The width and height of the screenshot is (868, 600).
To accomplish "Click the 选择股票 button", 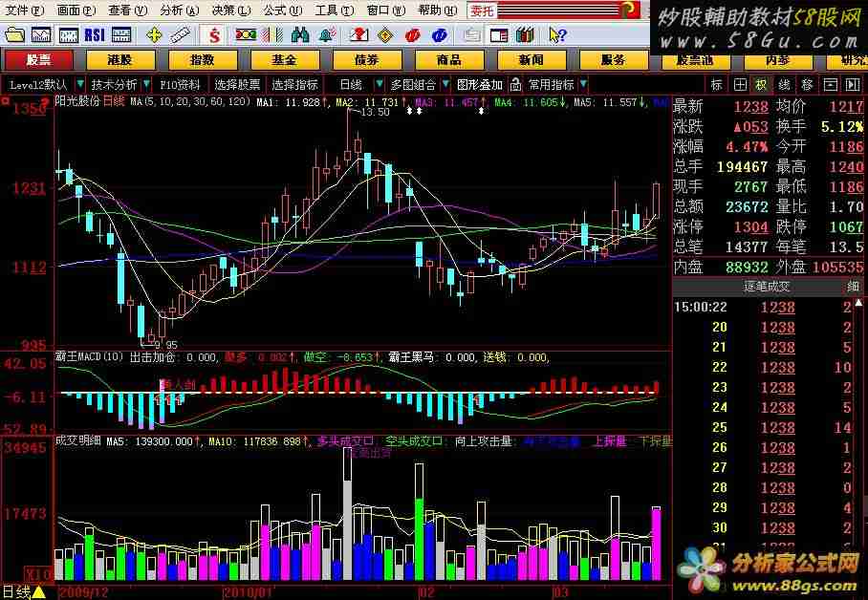I will [x=237, y=85].
